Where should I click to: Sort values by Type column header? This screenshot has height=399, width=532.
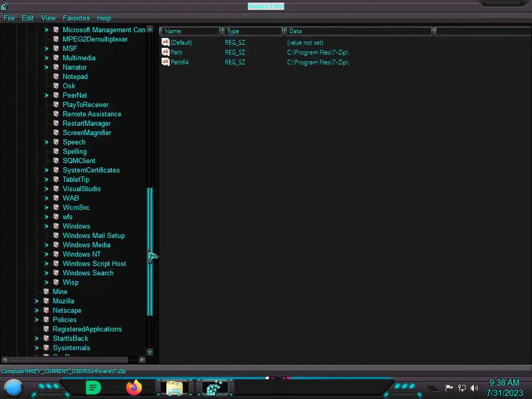[x=253, y=31]
